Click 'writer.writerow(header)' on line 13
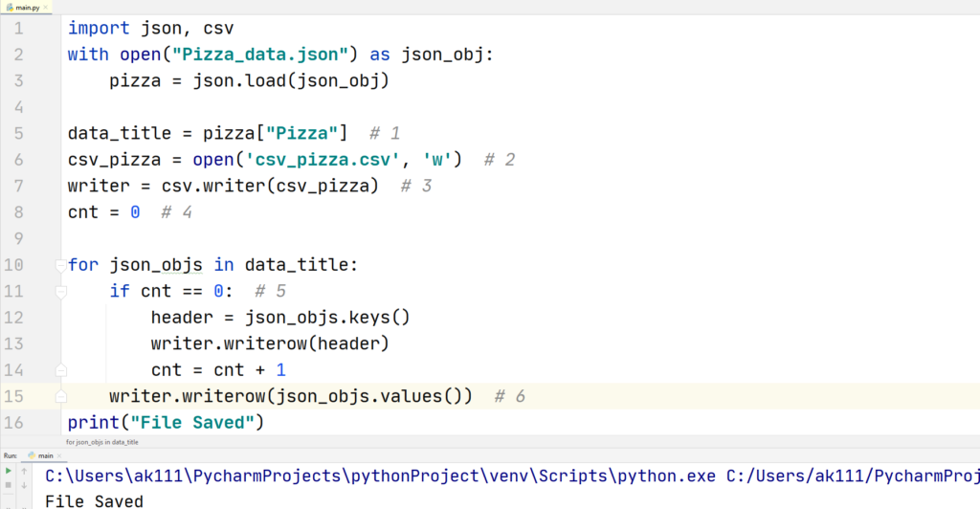 click(x=270, y=344)
